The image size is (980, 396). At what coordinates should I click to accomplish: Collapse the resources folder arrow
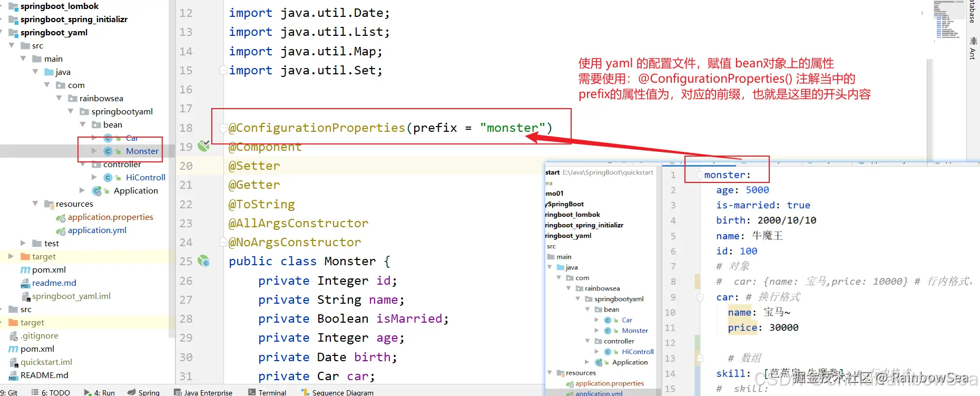click(x=35, y=204)
